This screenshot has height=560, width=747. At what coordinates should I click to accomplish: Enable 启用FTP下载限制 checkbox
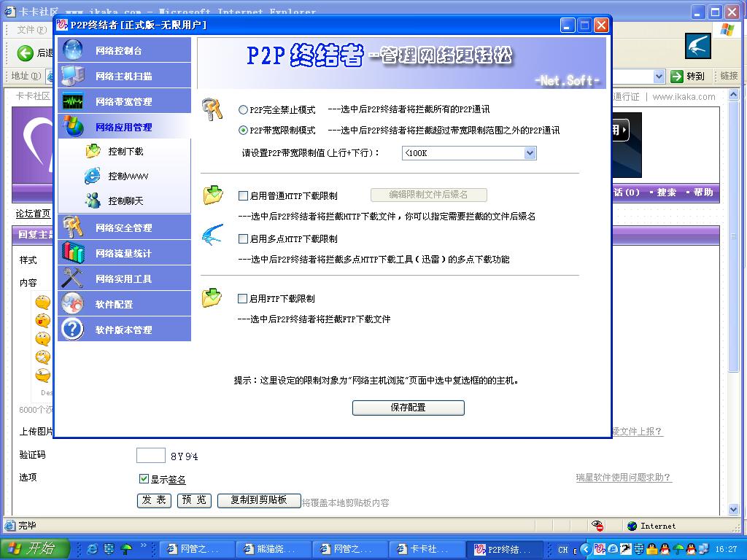242,298
